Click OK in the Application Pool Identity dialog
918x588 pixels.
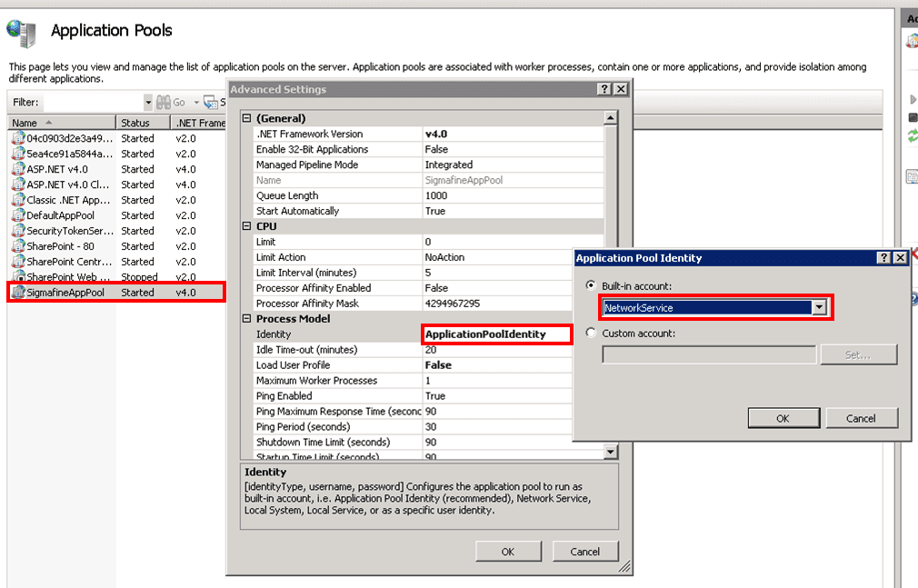pos(783,417)
